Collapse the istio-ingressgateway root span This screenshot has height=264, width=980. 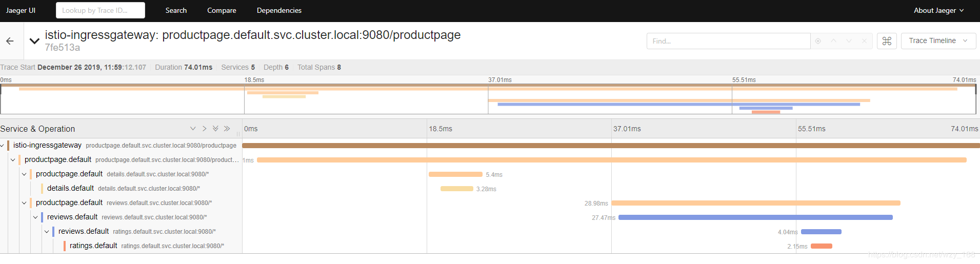pos(3,146)
